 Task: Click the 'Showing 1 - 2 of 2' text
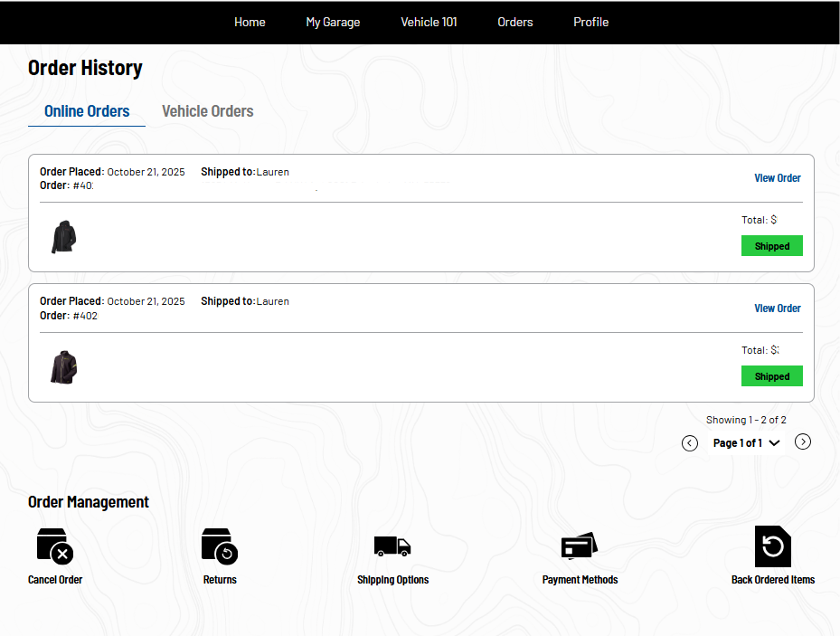click(746, 420)
